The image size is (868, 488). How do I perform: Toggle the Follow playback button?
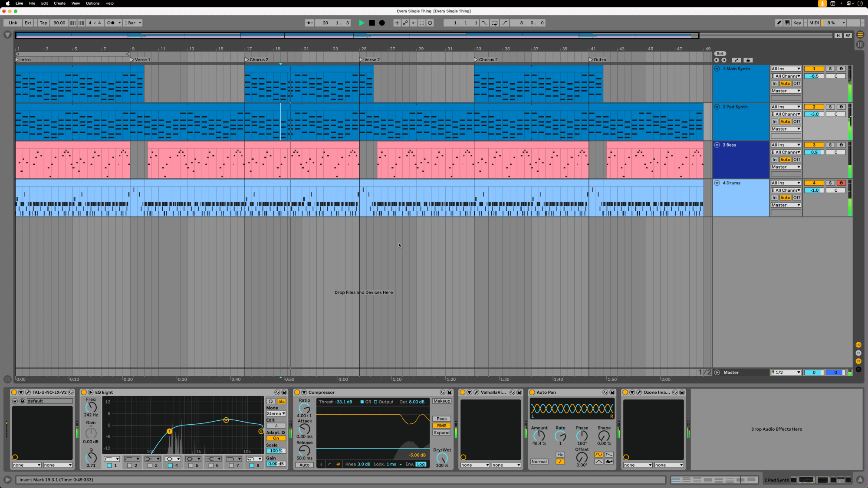pyautogui.click(x=309, y=23)
